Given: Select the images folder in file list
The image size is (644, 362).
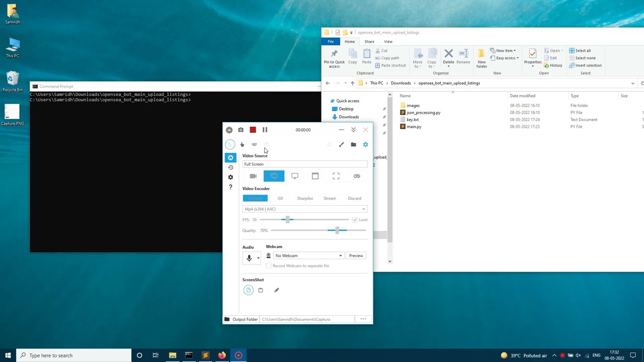Looking at the screenshot, I should (413, 106).
